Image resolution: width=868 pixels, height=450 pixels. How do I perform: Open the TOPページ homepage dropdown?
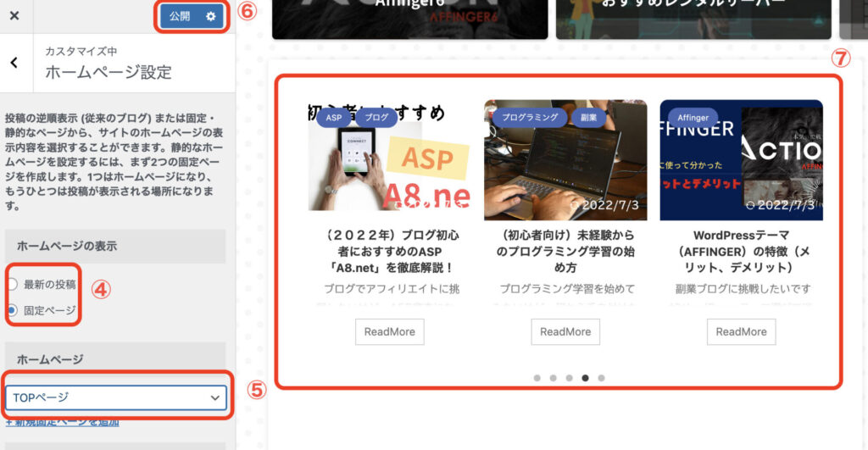tap(116, 397)
